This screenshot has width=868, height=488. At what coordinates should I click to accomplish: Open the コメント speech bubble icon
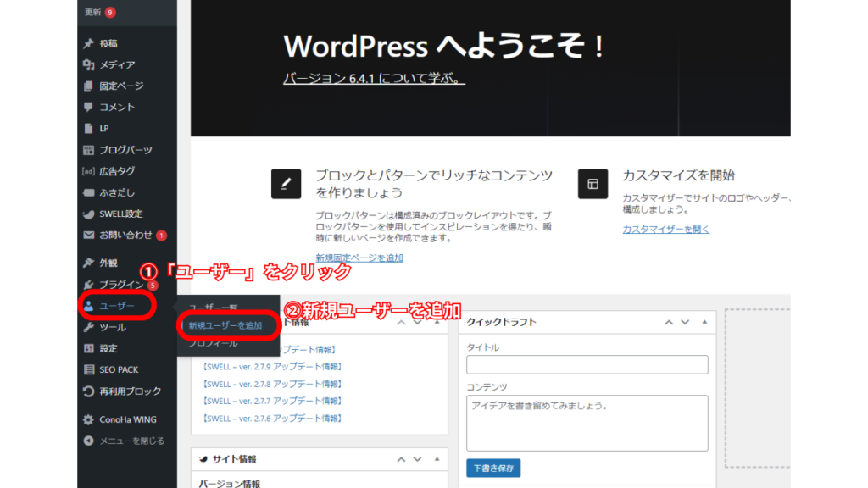88,107
